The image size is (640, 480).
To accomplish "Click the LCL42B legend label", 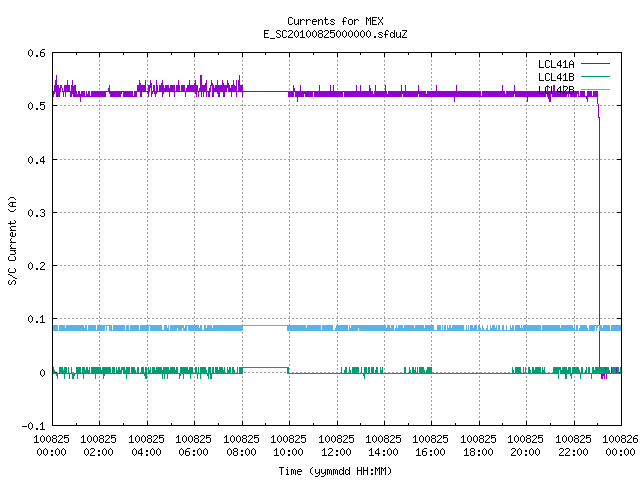I will pyautogui.click(x=556, y=90).
